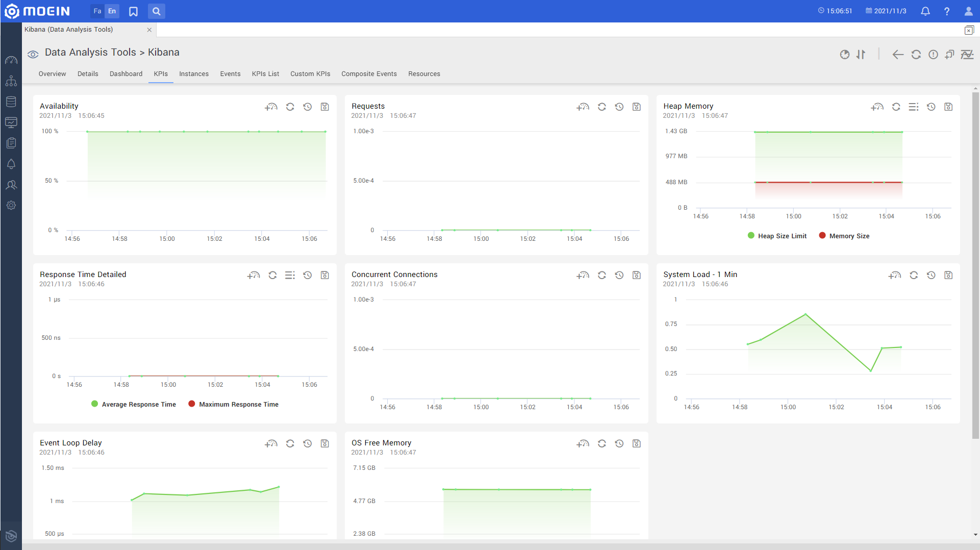980x550 pixels.
Task: Save the Requests chart
Action: point(637,107)
